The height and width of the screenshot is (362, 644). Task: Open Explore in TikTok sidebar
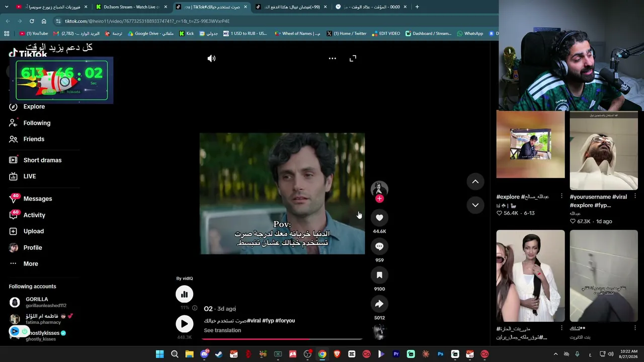[x=34, y=107]
